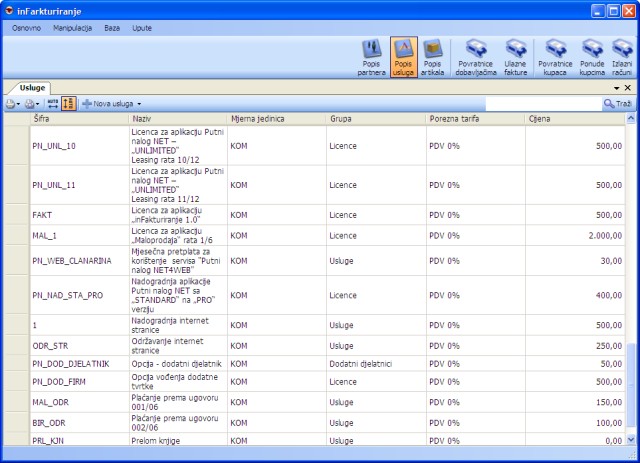Close the Usluge tab panel

(x=628, y=88)
